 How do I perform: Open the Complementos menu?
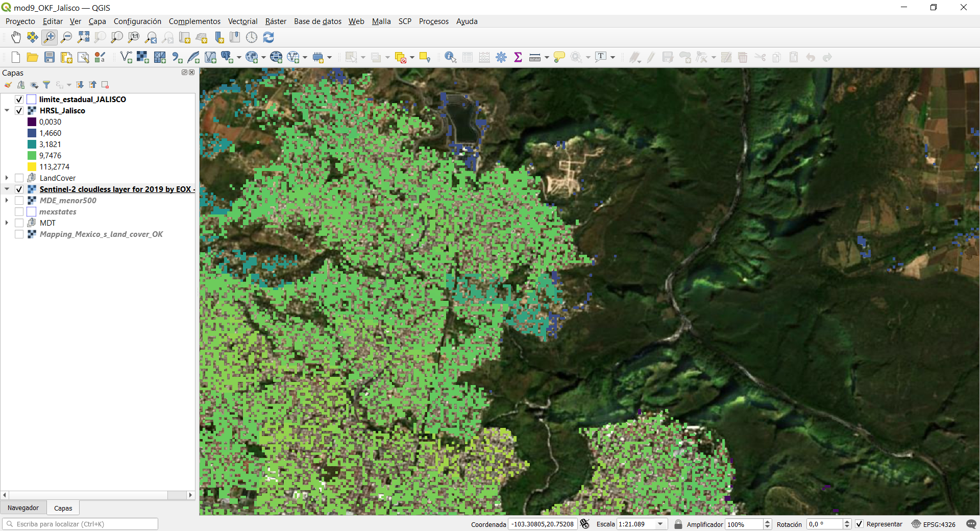tap(194, 21)
